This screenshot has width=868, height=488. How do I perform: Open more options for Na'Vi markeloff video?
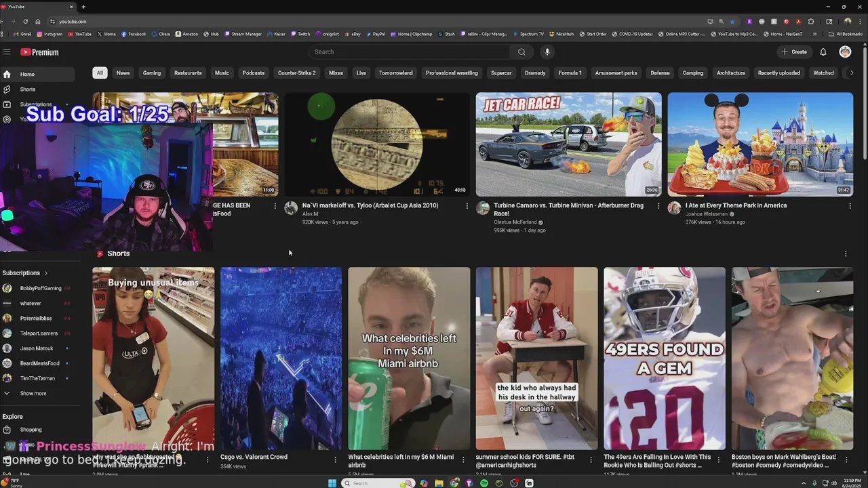click(x=467, y=205)
